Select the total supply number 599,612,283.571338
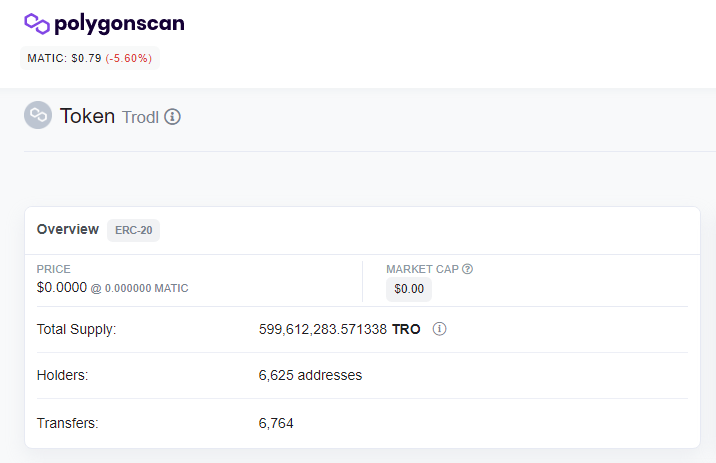 [322, 329]
